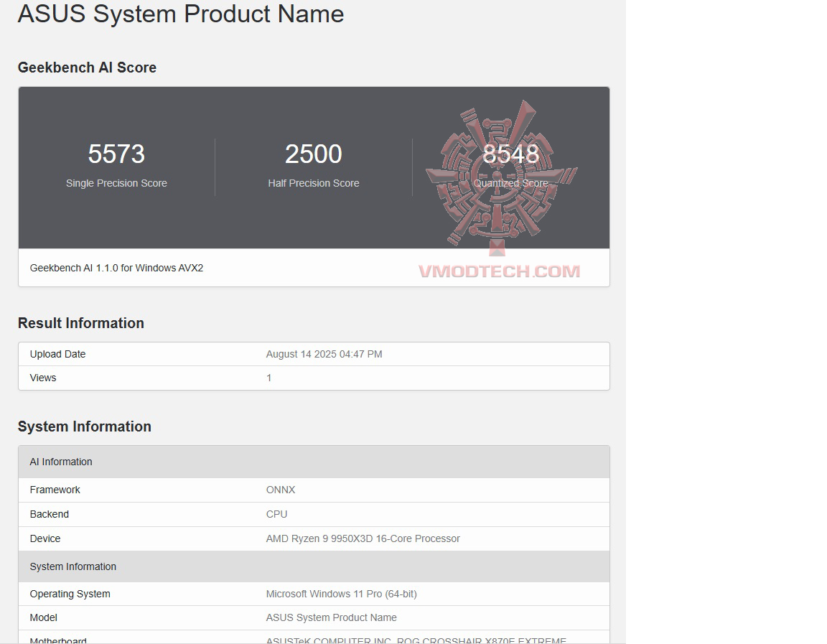Click the Geekbench AI Score heading

pos(87,67)
